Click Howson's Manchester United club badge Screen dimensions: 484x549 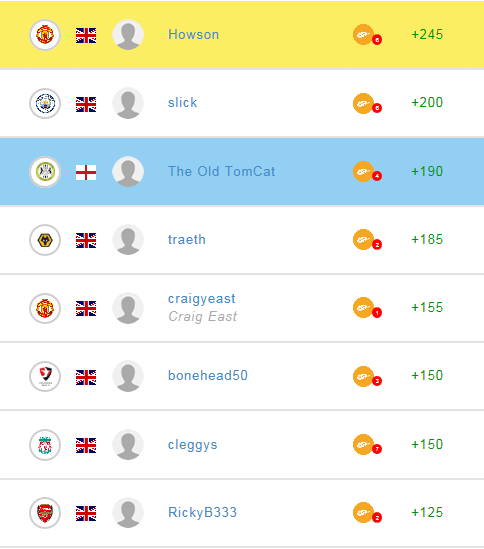pyautogui.click(x=45, y=35)
